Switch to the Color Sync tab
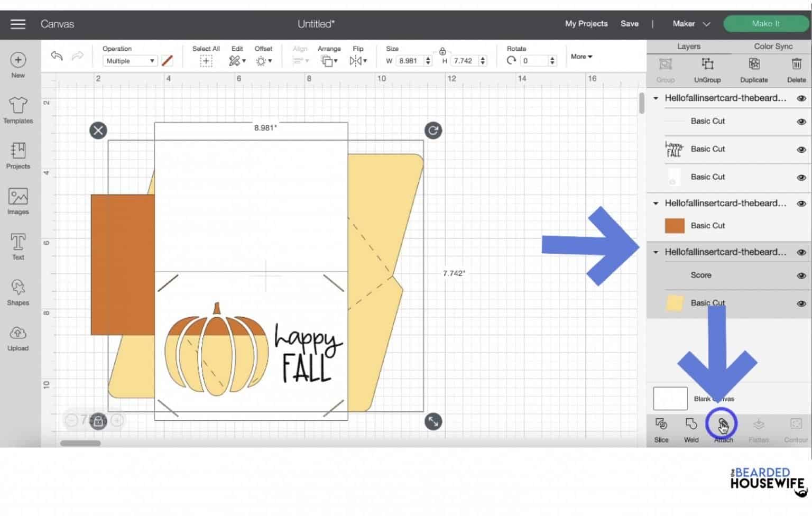812x516 pixels. pos(772,46)
